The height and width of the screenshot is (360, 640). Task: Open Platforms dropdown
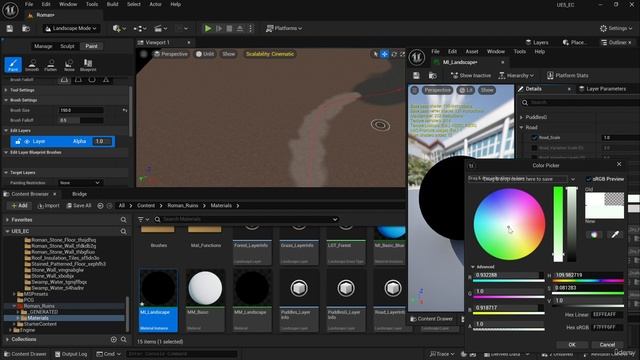coord(284,28)
